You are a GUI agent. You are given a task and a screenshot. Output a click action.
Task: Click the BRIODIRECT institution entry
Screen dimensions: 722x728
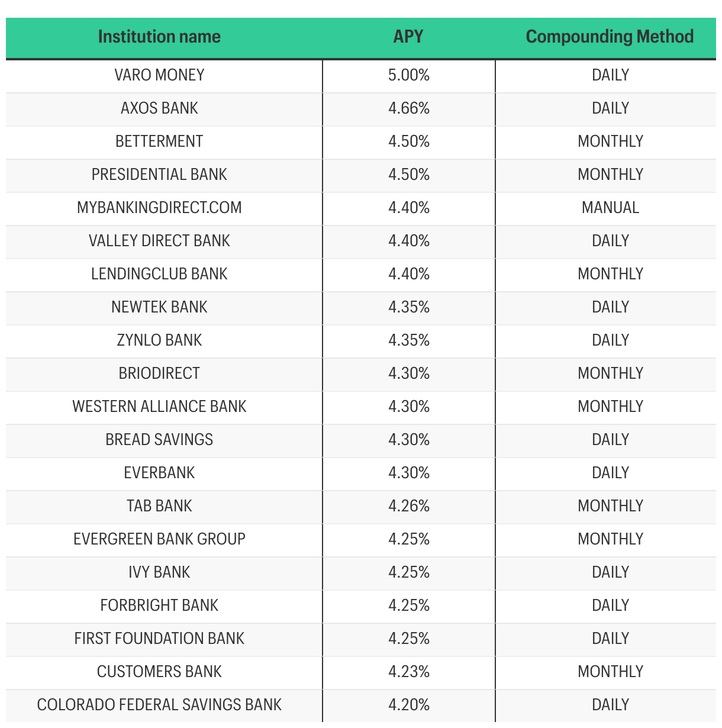tap(159, 373)
